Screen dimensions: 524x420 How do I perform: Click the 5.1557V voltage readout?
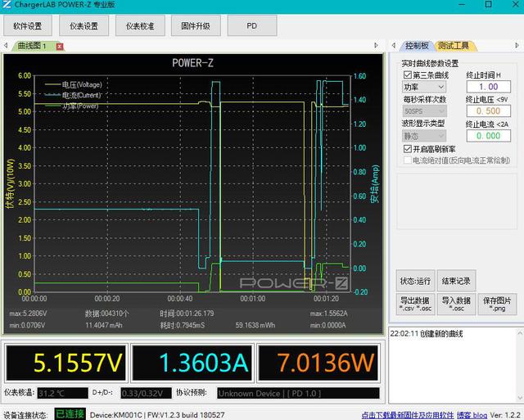click(x=66, y=363)
